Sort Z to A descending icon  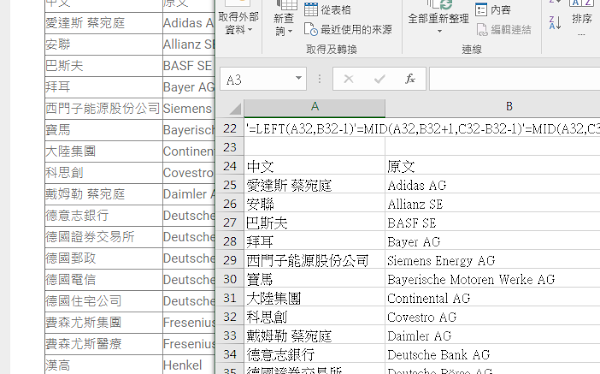555,23
